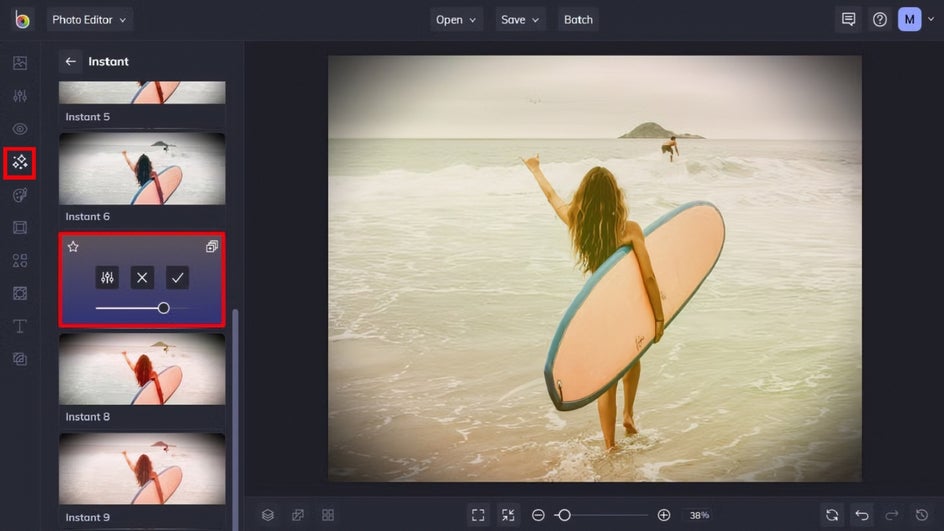The image size is (944, 531).
Task: Apply effect with the checkmark icon
Action: (x=177, y=278)
